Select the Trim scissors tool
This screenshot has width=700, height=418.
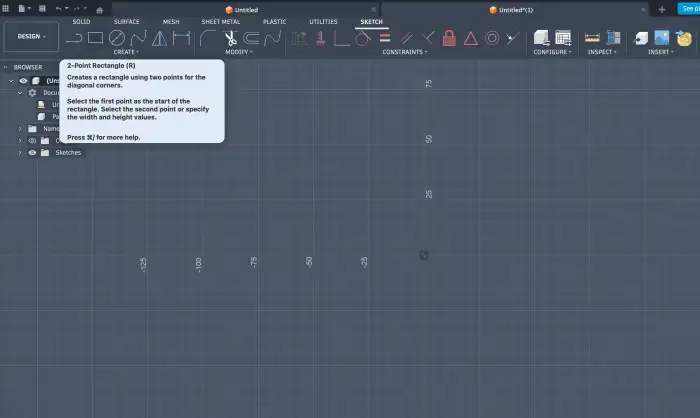coord(230,38)
